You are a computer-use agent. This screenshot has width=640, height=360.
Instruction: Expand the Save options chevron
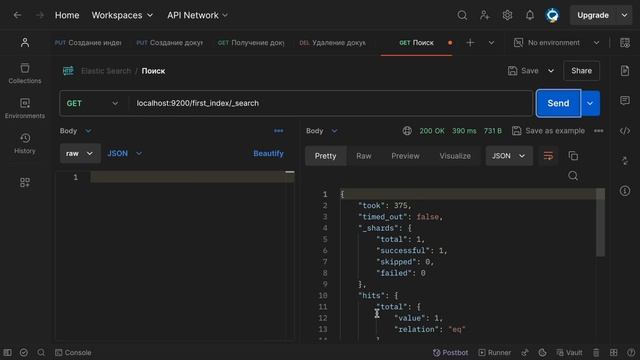tap(551, 71)
